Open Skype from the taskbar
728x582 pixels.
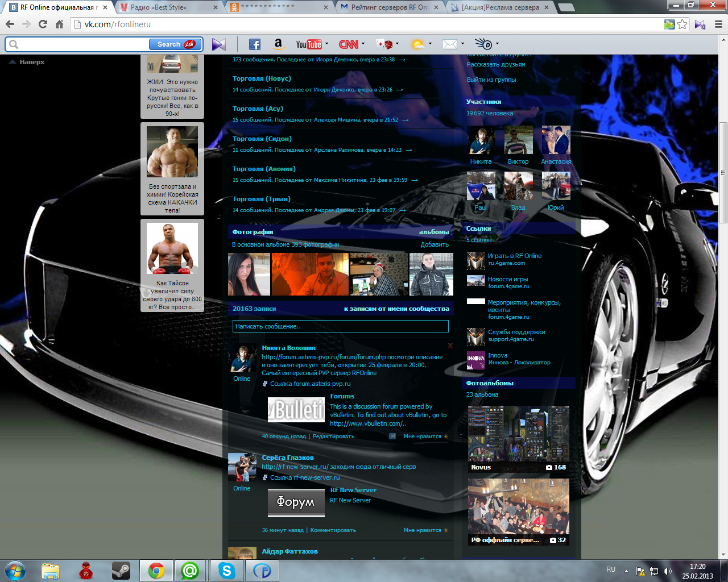[x=226, y=571]
